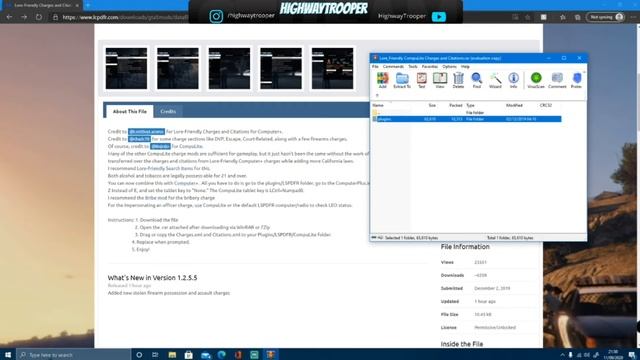The image size is (640, 360).
Task: Click the Delete trash icon in WinRAR
Action: click(458, 80)
